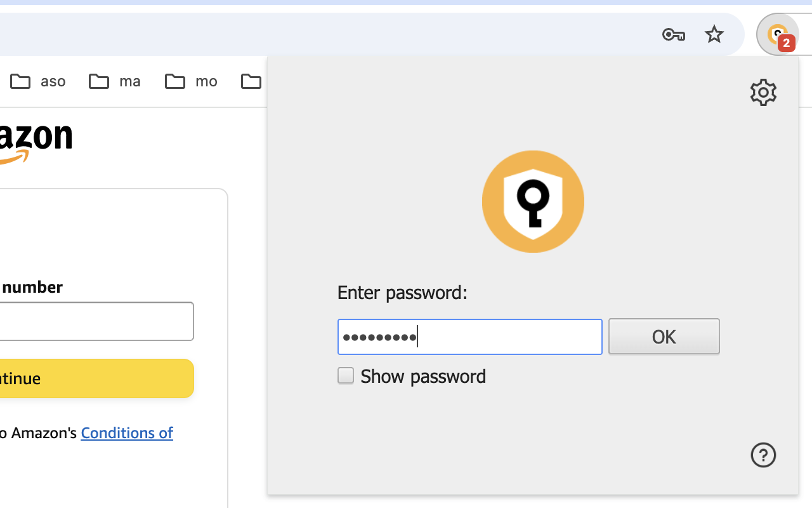Viewport: 812px width, 508px height.
Task: Click inside the masked password field
Action: (x=469, y=337)
